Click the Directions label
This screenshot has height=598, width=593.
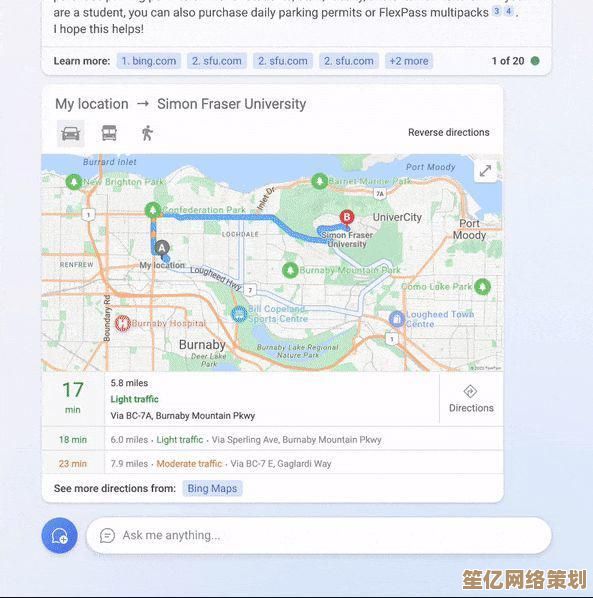click(471, 408)
